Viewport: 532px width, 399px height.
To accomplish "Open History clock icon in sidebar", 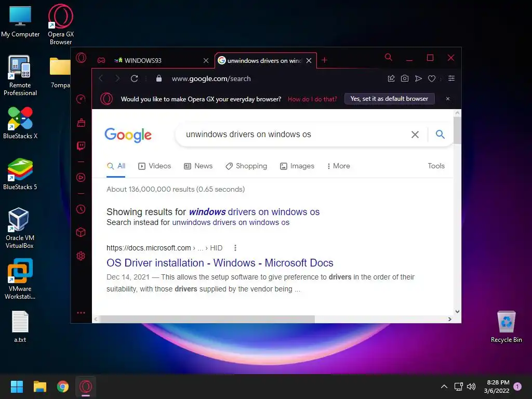I will pyautogui.click(x=81, y=209).
